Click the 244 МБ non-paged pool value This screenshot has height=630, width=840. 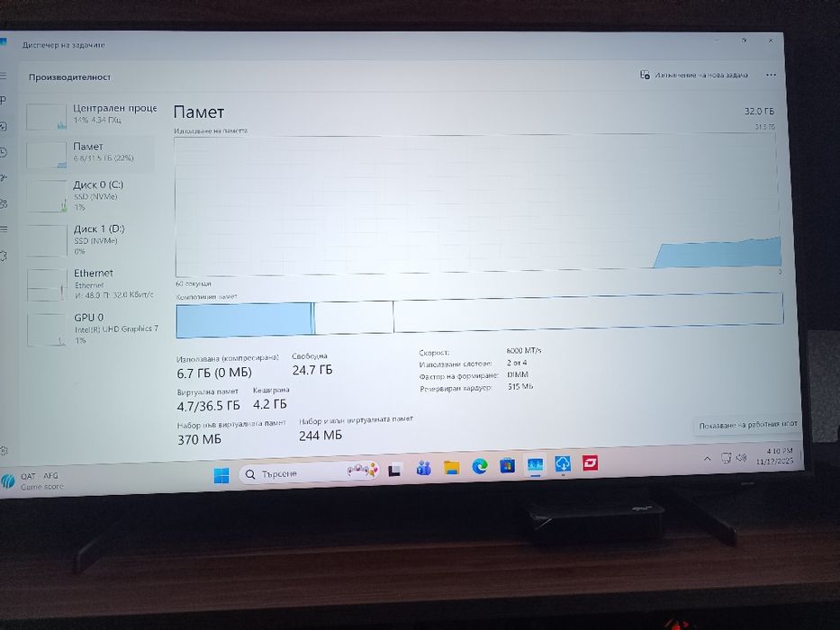pos(321,436)
